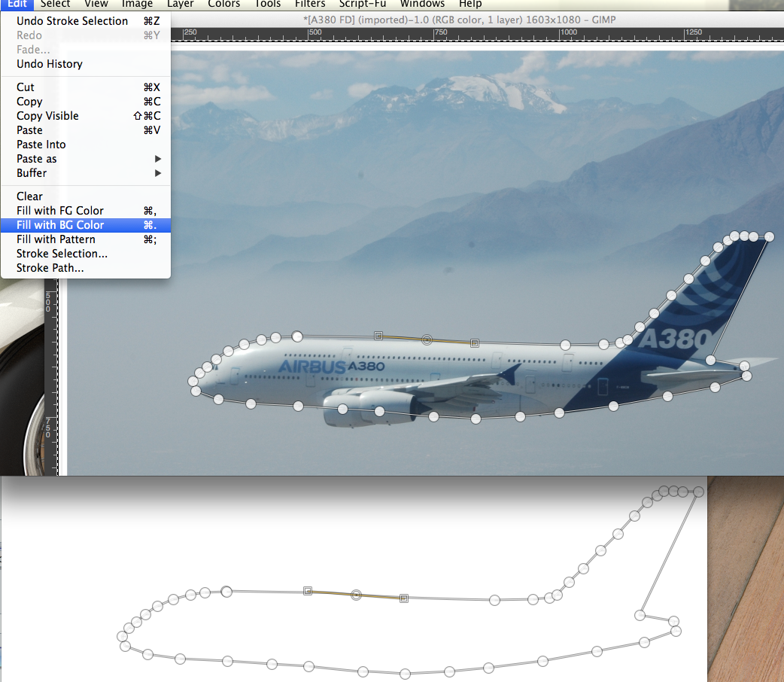The width and height of the screenshot is (784, 682).
Task: Choose Clear from the Edit menu
Action: click(x=86, y=196)
